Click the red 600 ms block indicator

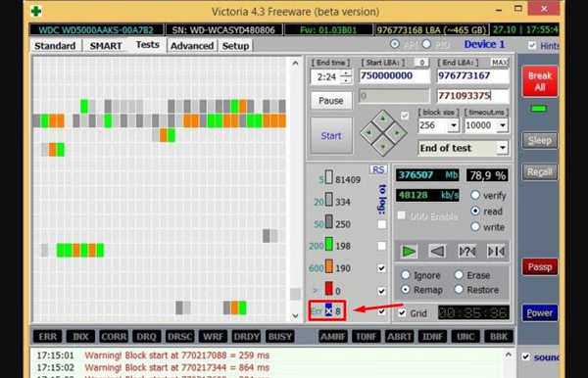[x=328, y=289]
